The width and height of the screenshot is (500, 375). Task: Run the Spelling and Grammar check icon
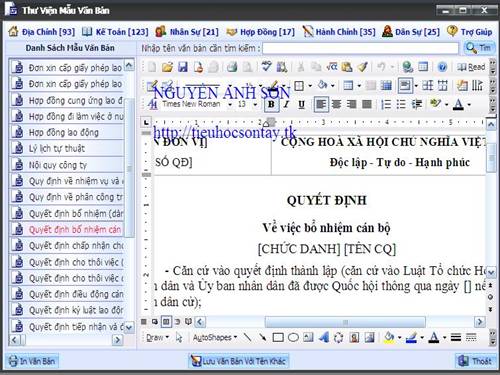point(266,67)
